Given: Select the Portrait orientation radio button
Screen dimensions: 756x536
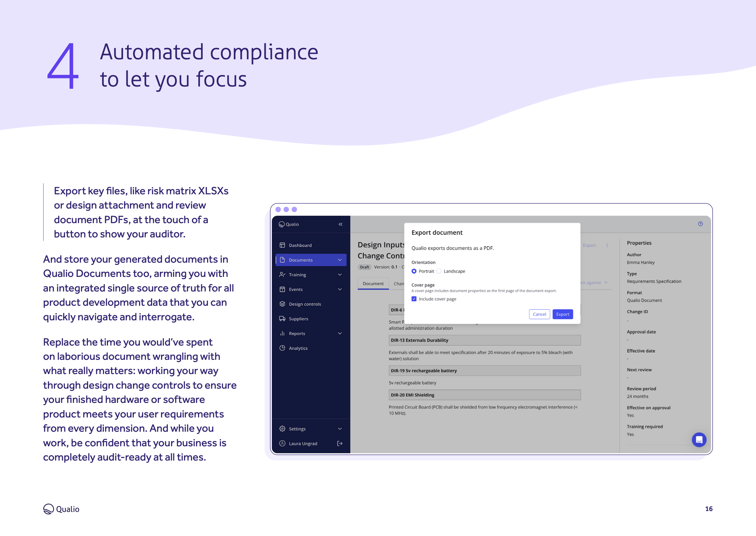Looking at the screenshot, I should (414, 271).
